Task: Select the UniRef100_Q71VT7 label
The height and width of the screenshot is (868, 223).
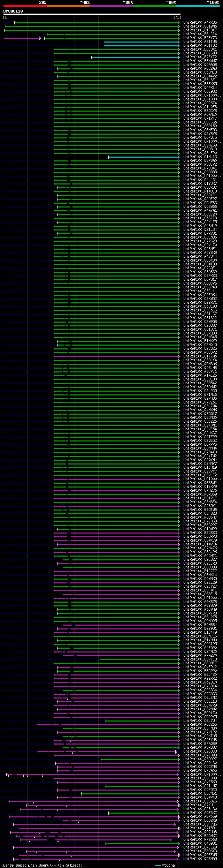Action: [x=200, y=119]
